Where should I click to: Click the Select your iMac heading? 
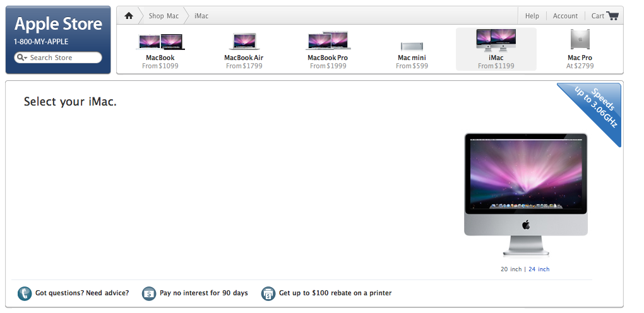(70, 102)
